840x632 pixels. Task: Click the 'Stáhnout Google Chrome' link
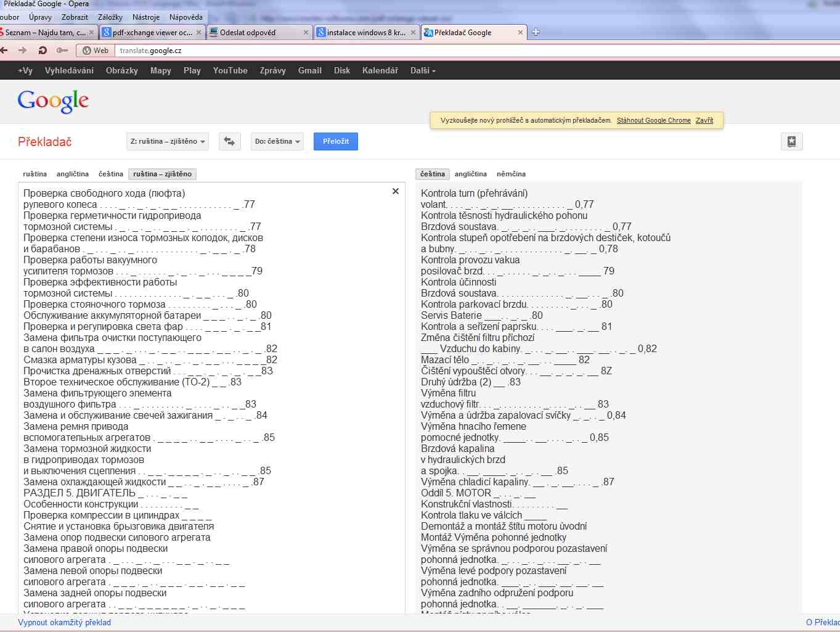[654, 120]
